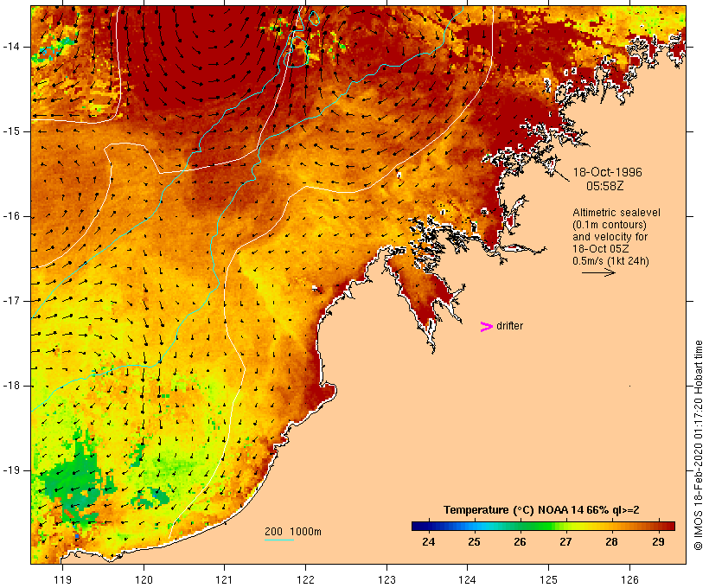Screen dimensions: 709x588
Task: Click the longitude axis label '120'
Action: click(x=144, y=579)
